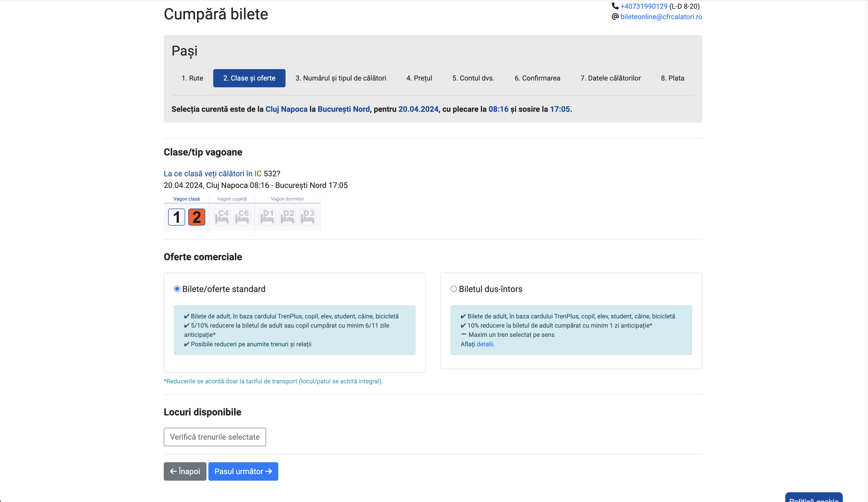
Task: Call phone number +40731990129 link
Action: [x=644, y=6]
